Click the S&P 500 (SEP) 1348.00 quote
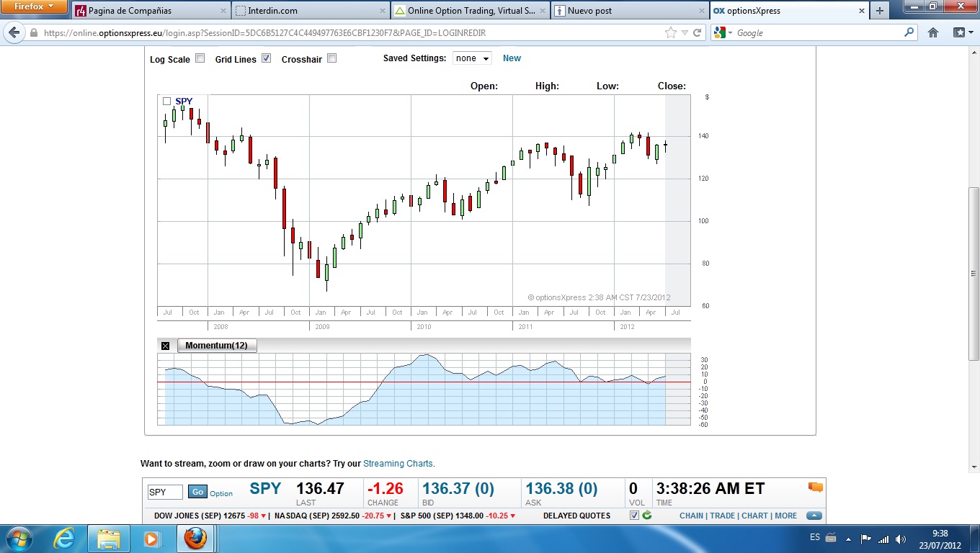 click(x=458, y=516)
